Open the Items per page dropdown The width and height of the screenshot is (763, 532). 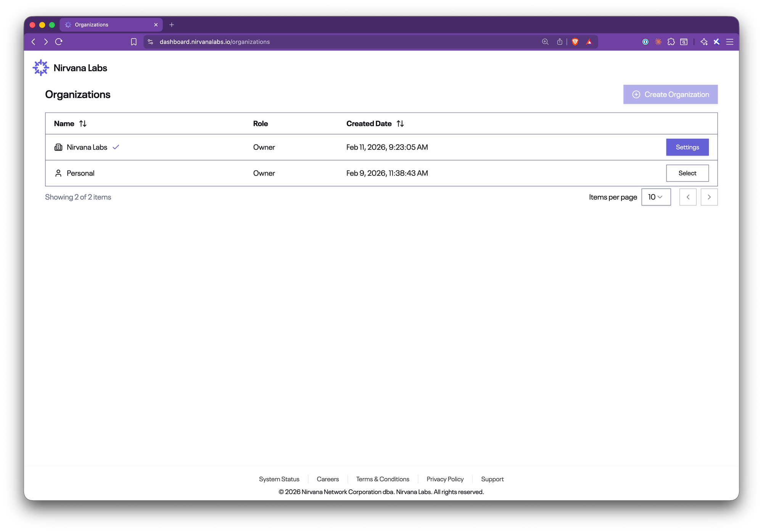[x=656, y=197]
